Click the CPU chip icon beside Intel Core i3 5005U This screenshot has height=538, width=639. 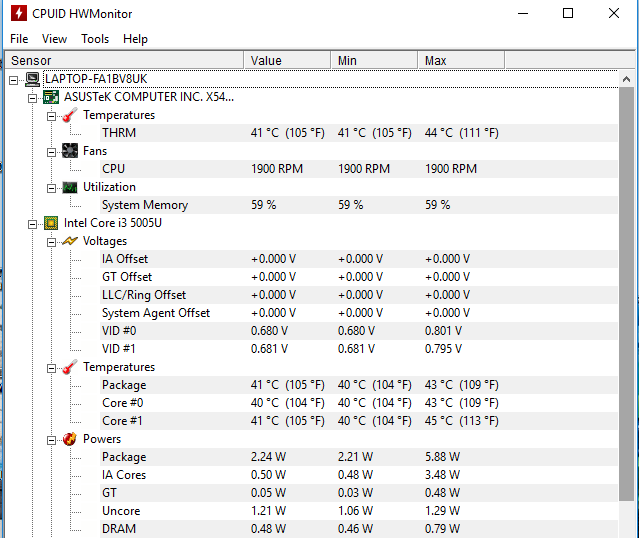tap(51, 223)
